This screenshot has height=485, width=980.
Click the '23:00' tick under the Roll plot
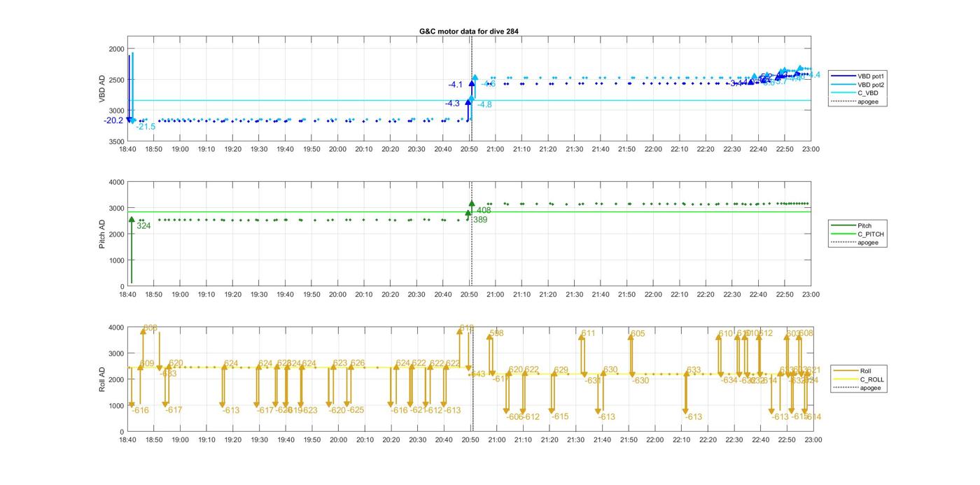coord(813,440)
